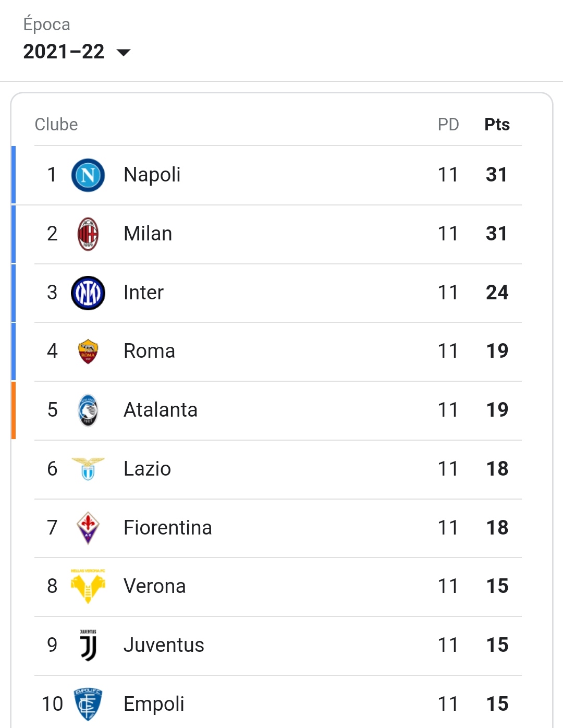563x728 pixels.
Task: Click the Clube column header
Action: click(56, 125)
